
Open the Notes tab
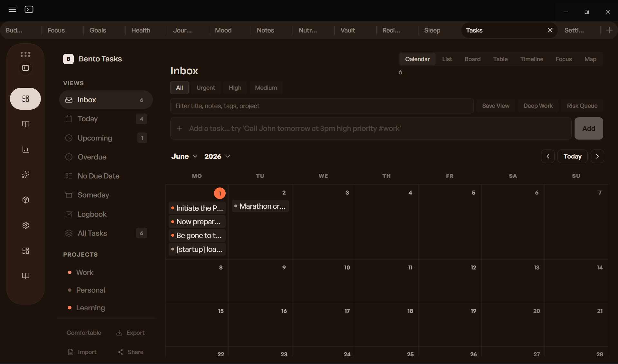pos(266,30)
